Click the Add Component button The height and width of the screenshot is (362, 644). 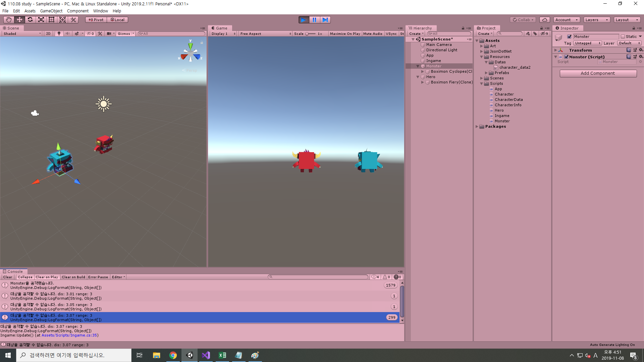(598, 73)
